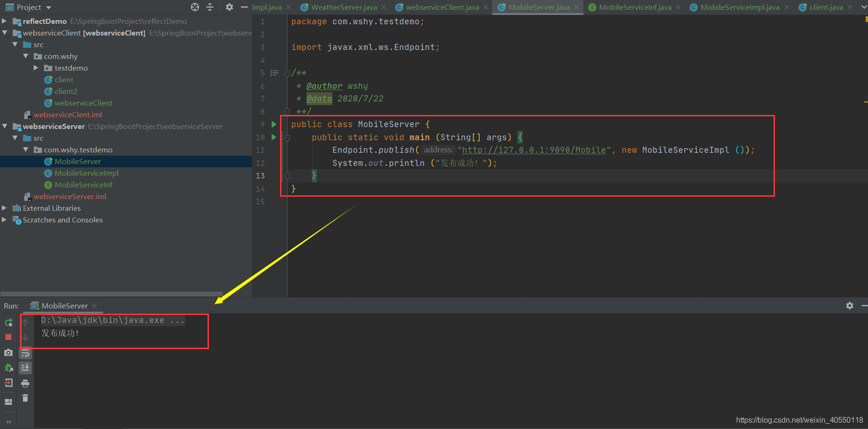
Task: Click the @author tag in Javadoc
Action: 324,86
